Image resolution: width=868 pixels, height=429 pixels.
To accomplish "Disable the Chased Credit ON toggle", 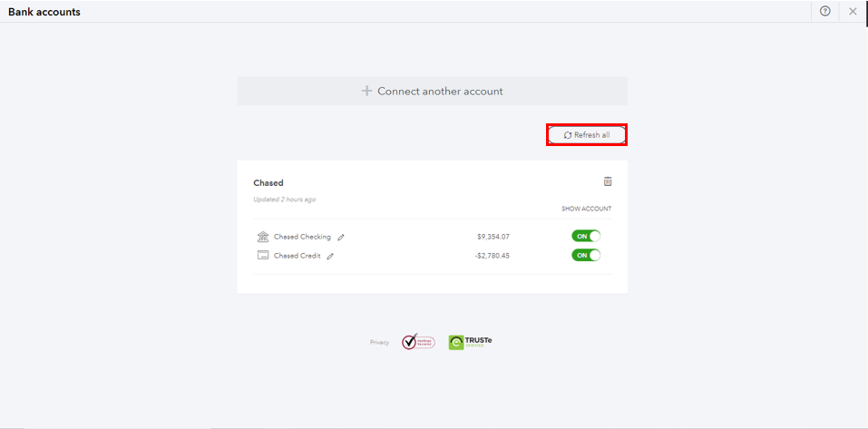I will pyautogui.click(x=586, y=255).
